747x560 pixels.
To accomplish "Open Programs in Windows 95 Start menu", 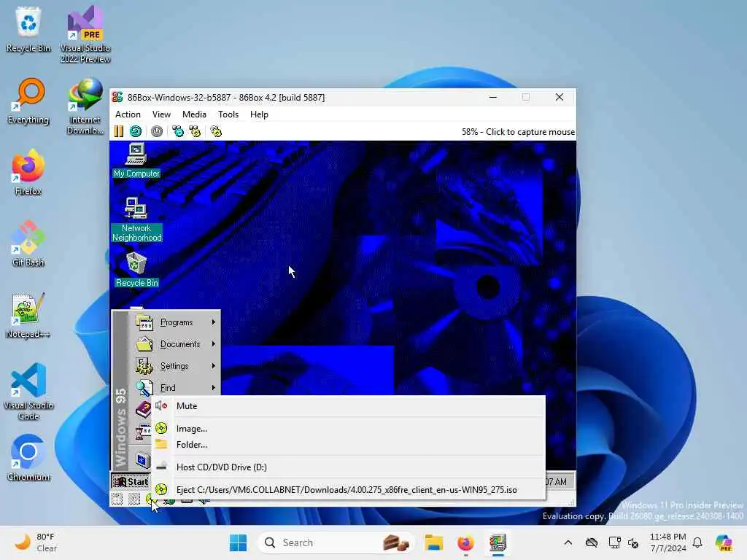I will [175, 322].
